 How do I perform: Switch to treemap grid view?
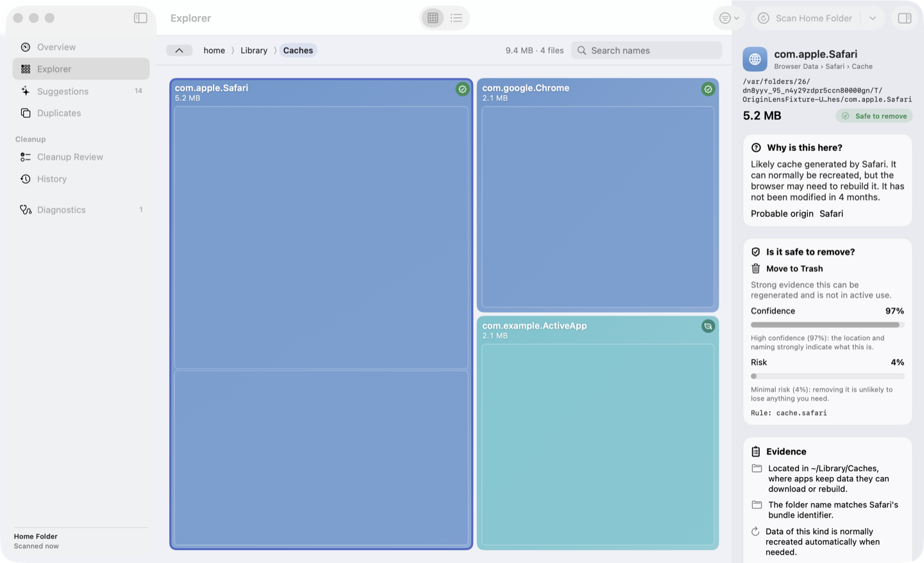point(433,18)
